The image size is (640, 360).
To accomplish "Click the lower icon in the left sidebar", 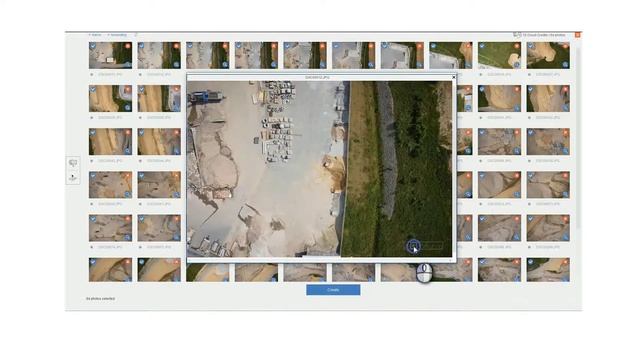I will [73, 178].
